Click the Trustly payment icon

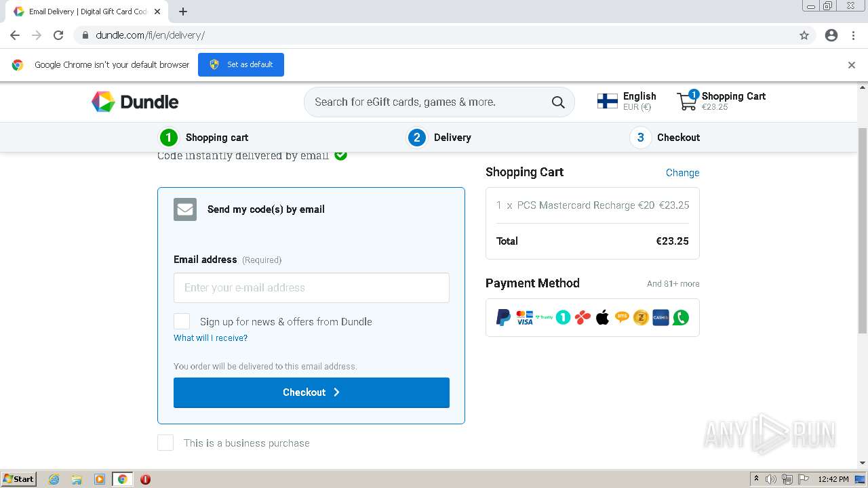click(x=544, y=317)
